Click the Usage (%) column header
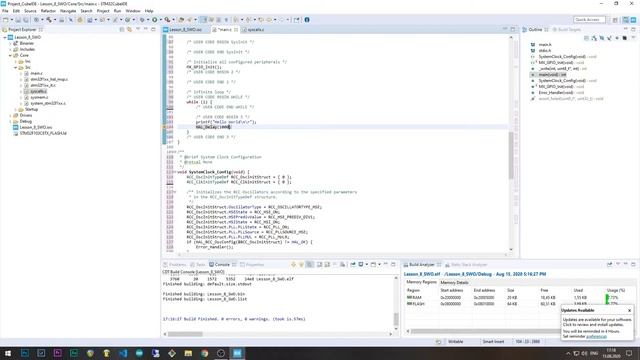This screenshot has width=640, height=360. pos(616,290)
